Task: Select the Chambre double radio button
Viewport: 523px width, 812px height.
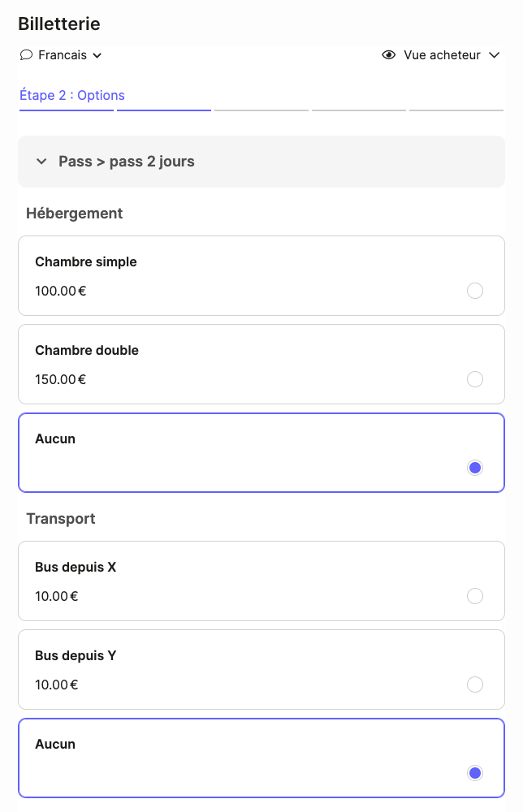Action: (x=475, y=379)
